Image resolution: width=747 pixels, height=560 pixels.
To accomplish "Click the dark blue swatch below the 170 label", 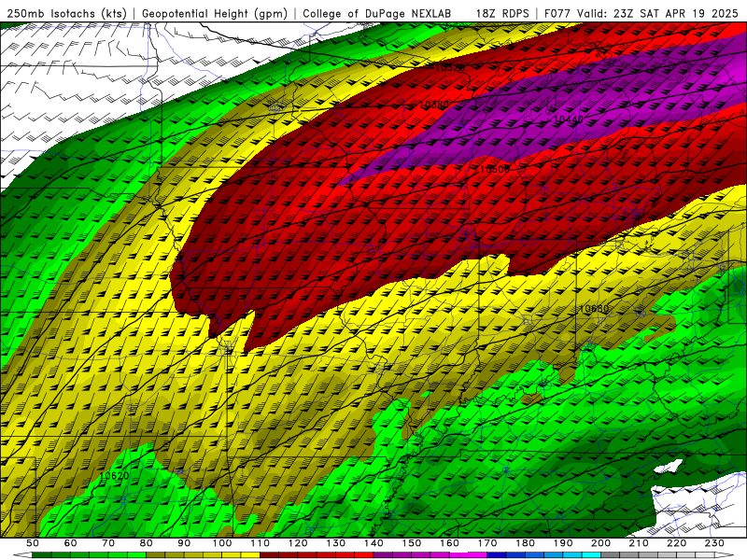I will 497,555.
